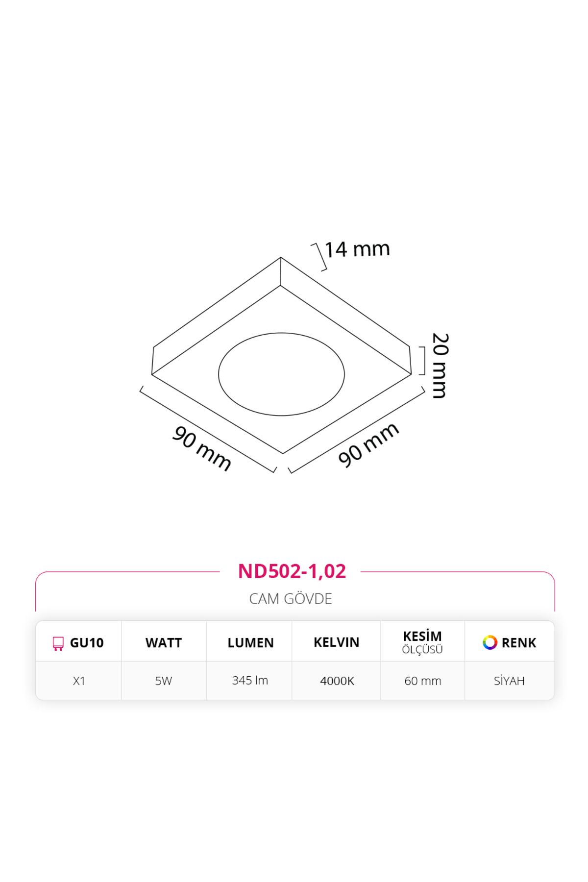The height and width of the screenshot is (882, 588).
Task: Click the rainbow color wheel icon
Action: pos(490,642)
